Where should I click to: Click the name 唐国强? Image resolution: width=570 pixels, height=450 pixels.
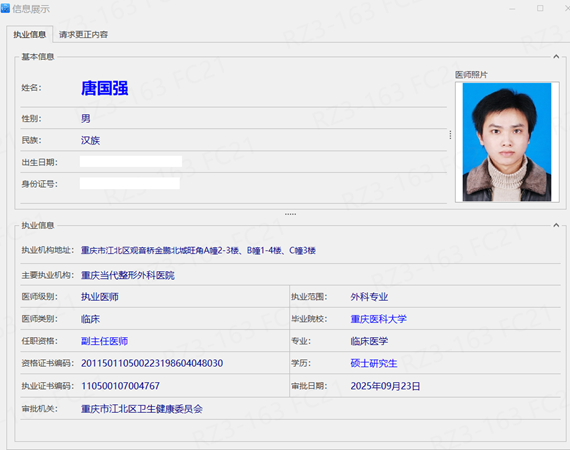(x=105, y=88)
